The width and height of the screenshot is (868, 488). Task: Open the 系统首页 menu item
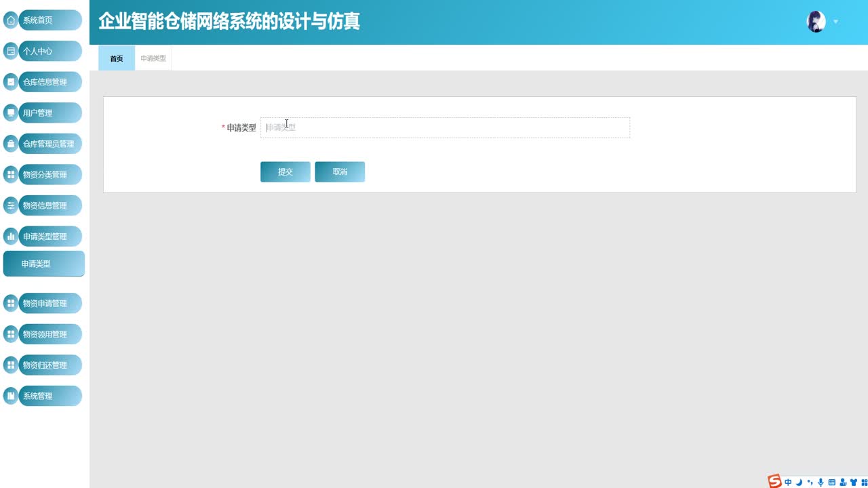coord(50,20)
